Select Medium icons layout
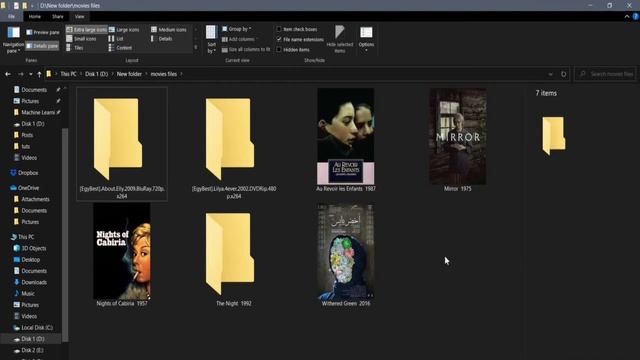Image resolution: width=640 pixels, height=360 pixels. [169, 30]
